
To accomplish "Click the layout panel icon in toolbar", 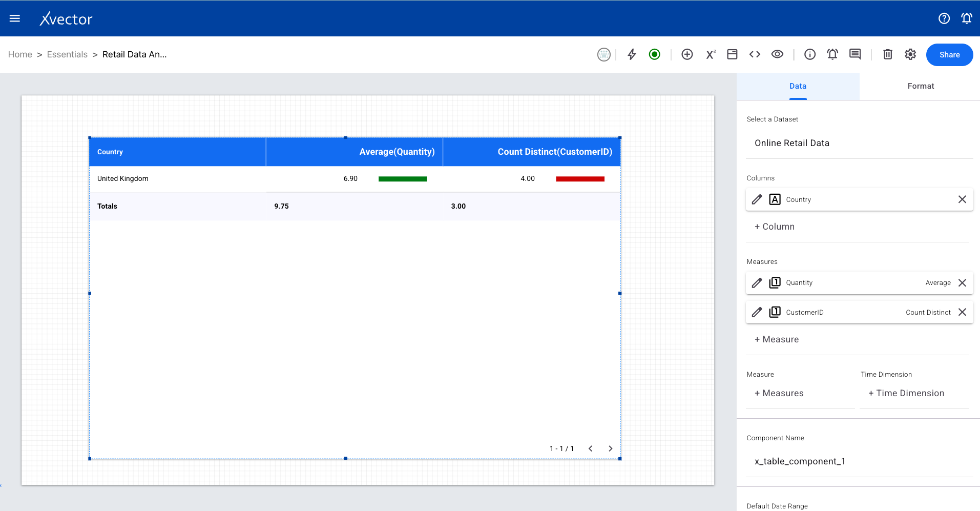I will pos(732,54).
